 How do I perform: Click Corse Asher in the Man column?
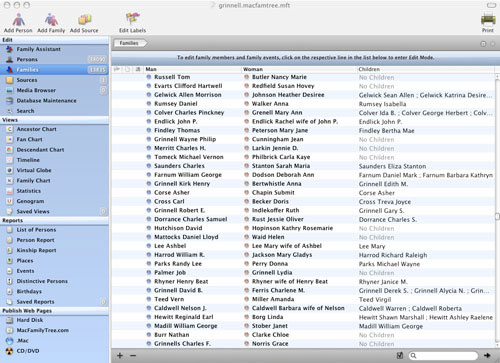point(172,193)
